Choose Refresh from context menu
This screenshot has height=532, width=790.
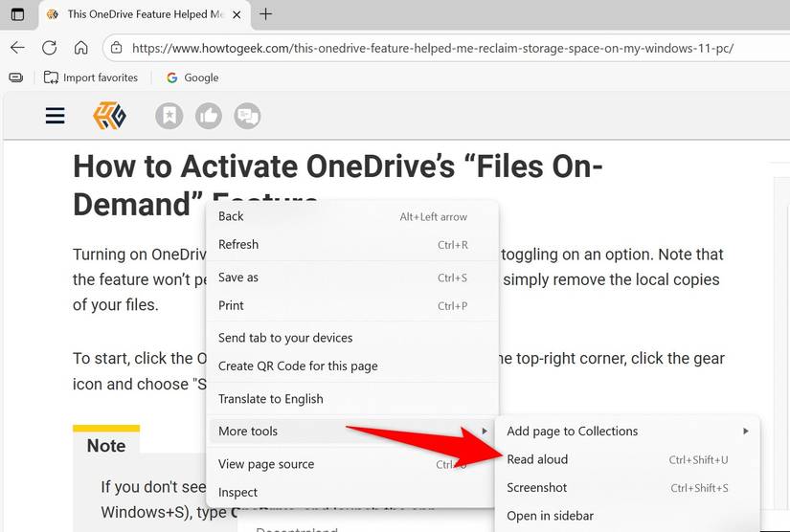click(x=352, y=245)
